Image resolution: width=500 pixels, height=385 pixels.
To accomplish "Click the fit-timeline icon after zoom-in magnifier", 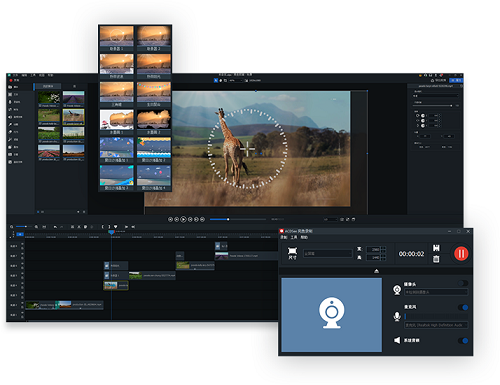I will 44,227.
